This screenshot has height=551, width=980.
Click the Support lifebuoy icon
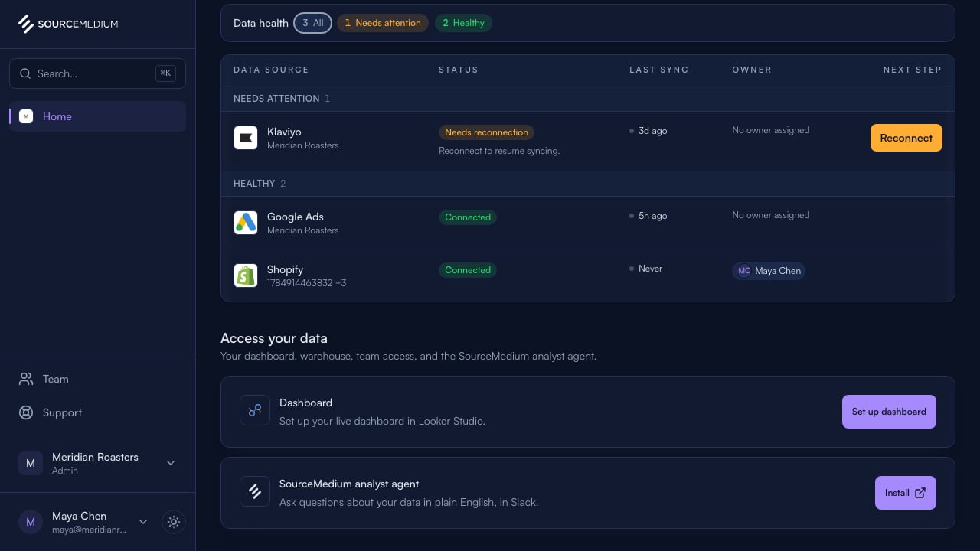(x=26, y=412)
